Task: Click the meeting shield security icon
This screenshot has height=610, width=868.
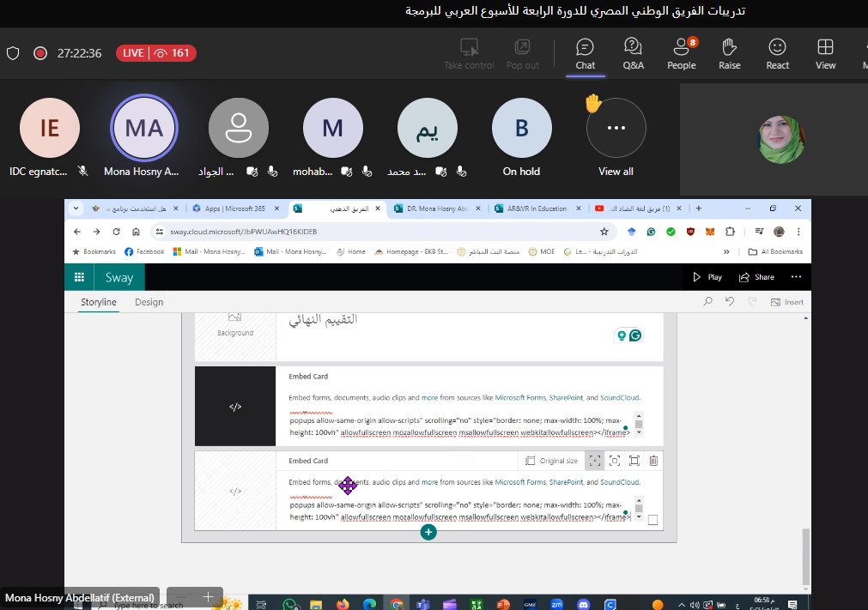Action: click(x=13, y=53)
